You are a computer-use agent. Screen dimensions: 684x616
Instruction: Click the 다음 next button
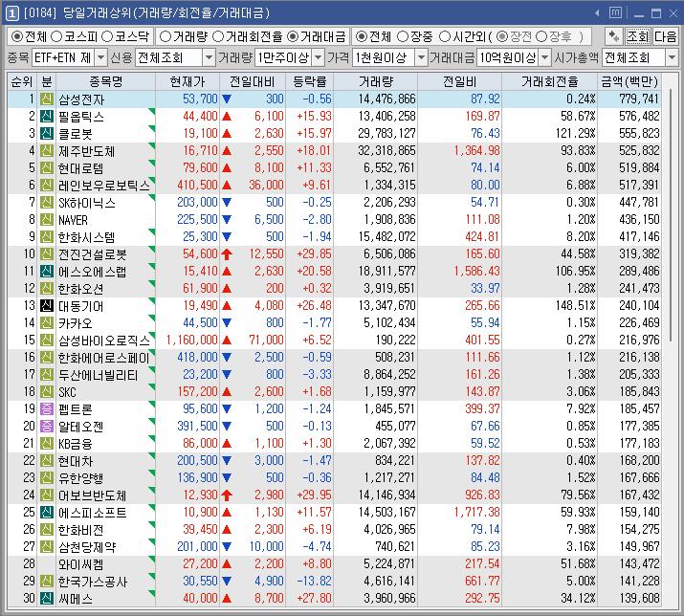coord(665,36)
